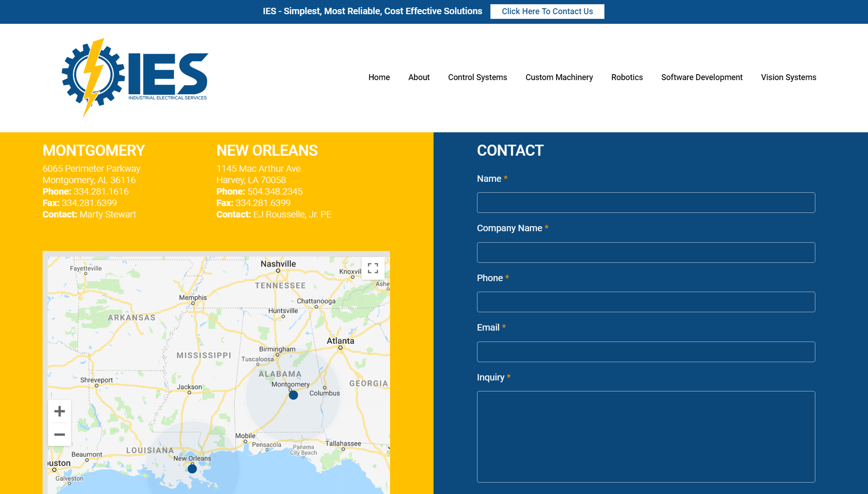Focus the Name input field
Screen dimensions: 868x494
click(x=646, y=202)
